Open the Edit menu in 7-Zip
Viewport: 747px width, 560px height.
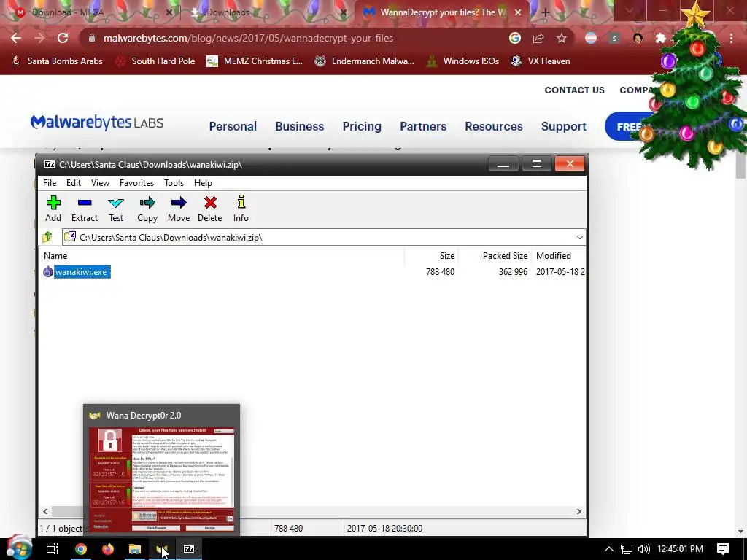tap(74, 183)
